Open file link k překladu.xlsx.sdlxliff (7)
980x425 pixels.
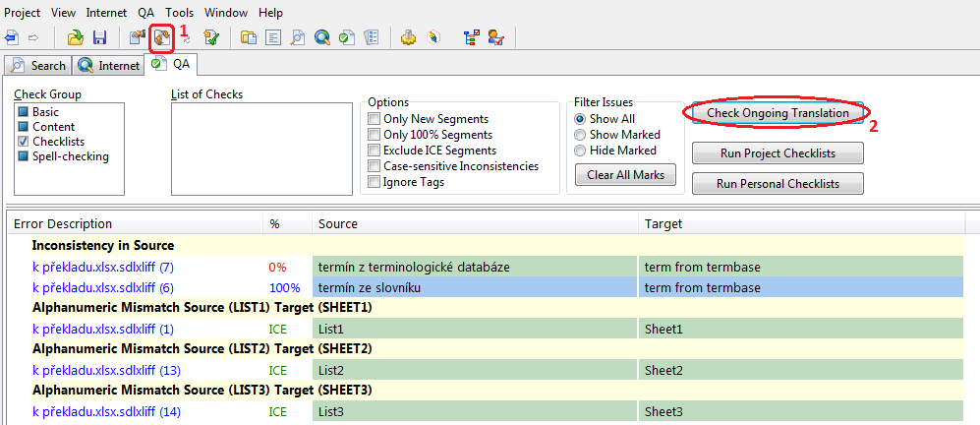103,268
